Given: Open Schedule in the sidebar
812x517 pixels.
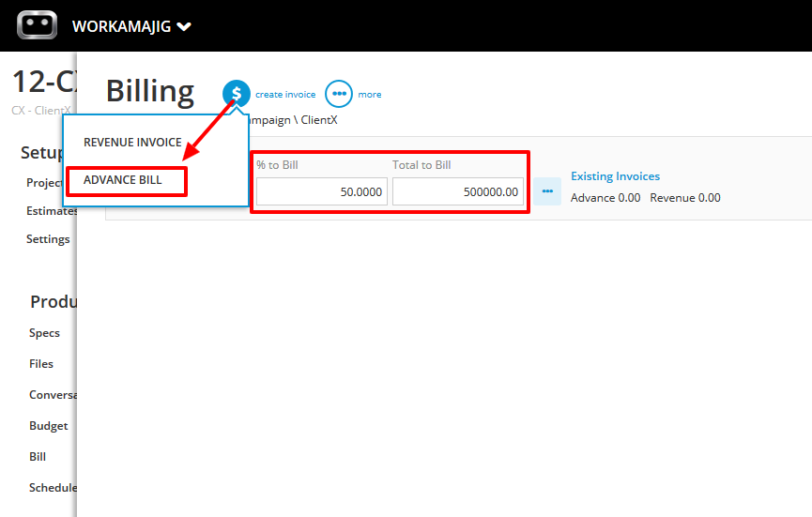Looking at the screenshot, I should pyautogui.click(x=53, y=488).
